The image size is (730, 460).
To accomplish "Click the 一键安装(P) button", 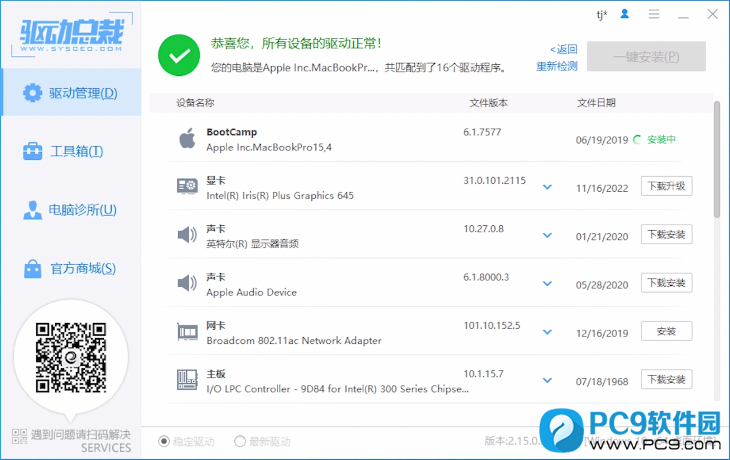I will [x=646, y=57].
